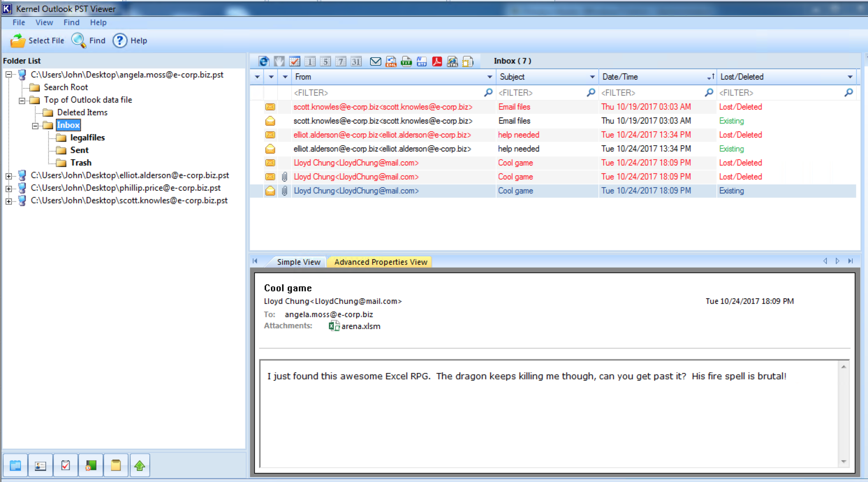Open the Contacts card pane button

tap(41, 465)
